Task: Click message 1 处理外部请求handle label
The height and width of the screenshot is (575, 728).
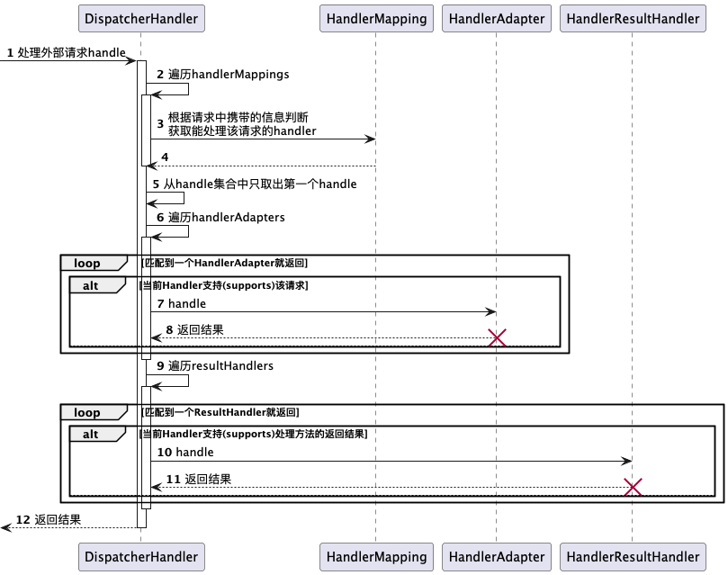Action: point(66,52)
